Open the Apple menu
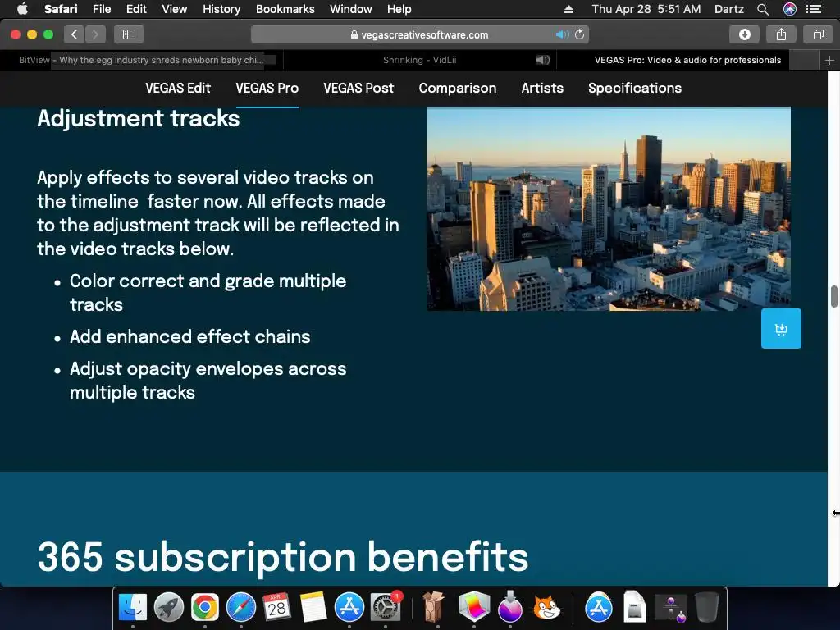 (x=22, y=9)
